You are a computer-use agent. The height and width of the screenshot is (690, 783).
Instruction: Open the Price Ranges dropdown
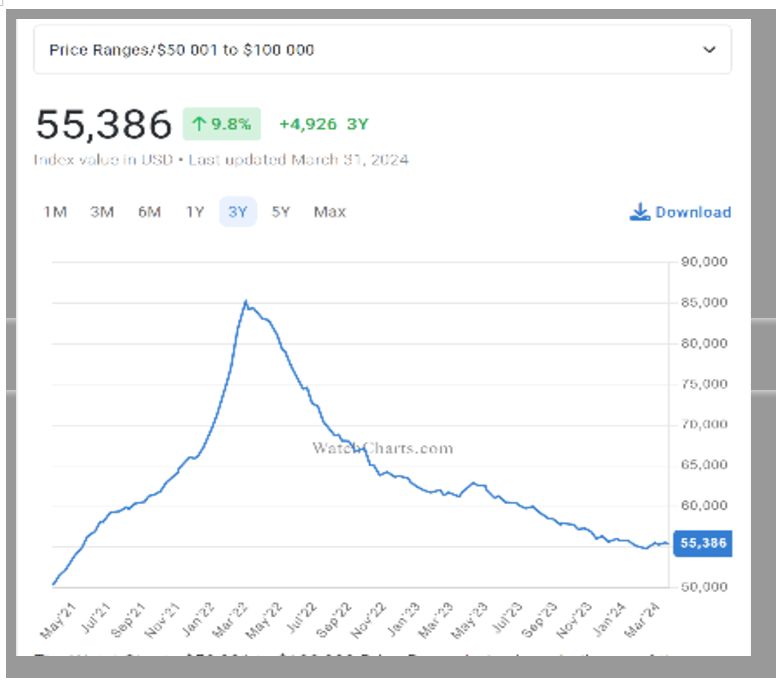[x=382, y=50]
